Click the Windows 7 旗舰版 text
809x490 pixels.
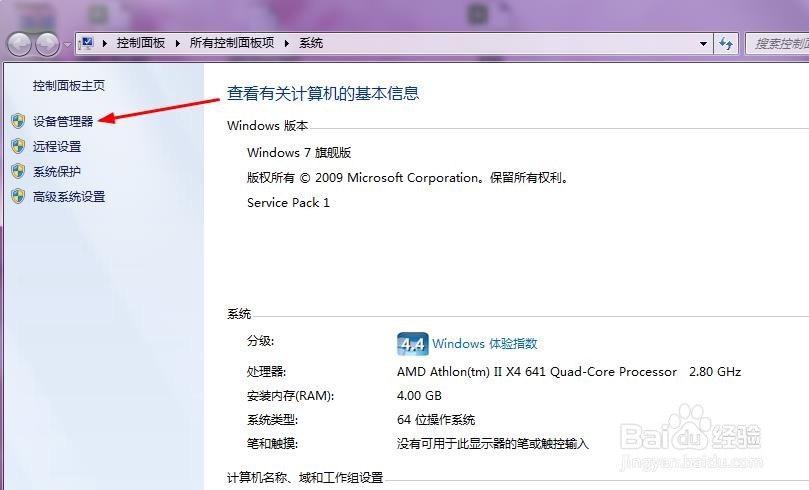pyautogui.click(x=299, y=153)
